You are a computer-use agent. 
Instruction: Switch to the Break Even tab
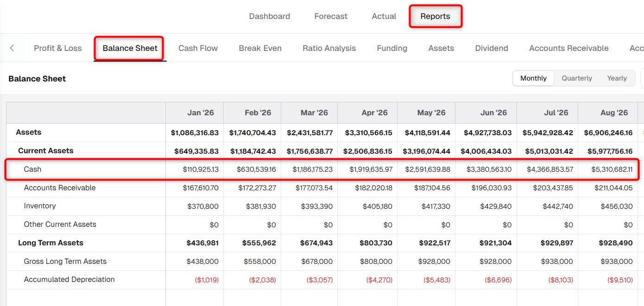pos(260,48)
